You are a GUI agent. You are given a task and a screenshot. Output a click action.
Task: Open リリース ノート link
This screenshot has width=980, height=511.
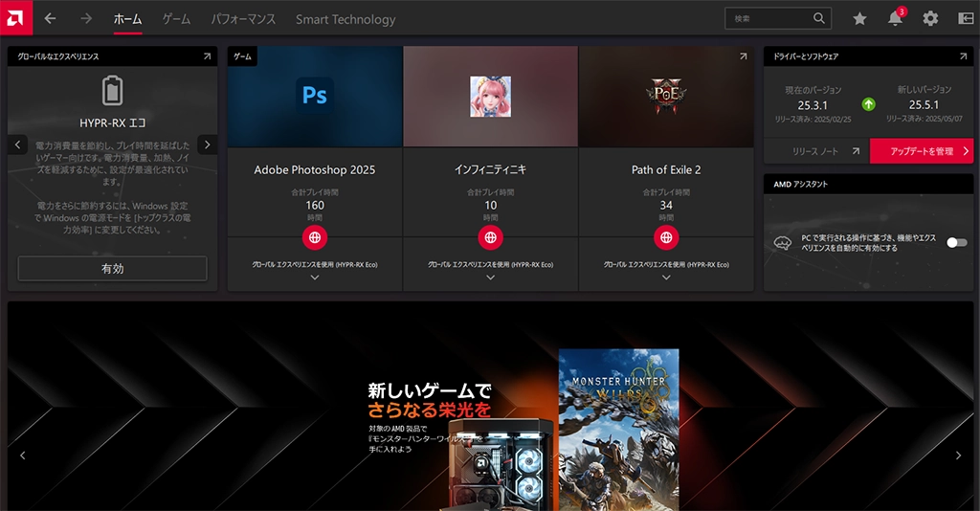point(815,151)
